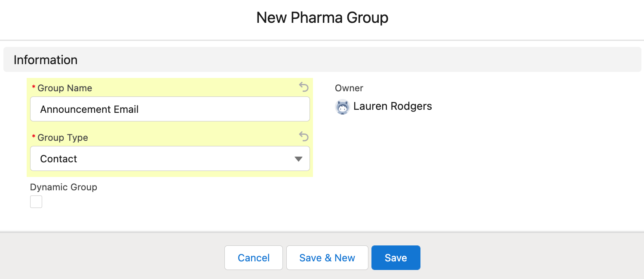Screen dimensions: 644x279
Task: Revert changes using the Group Name undo arrow
Action: [304, 87]
